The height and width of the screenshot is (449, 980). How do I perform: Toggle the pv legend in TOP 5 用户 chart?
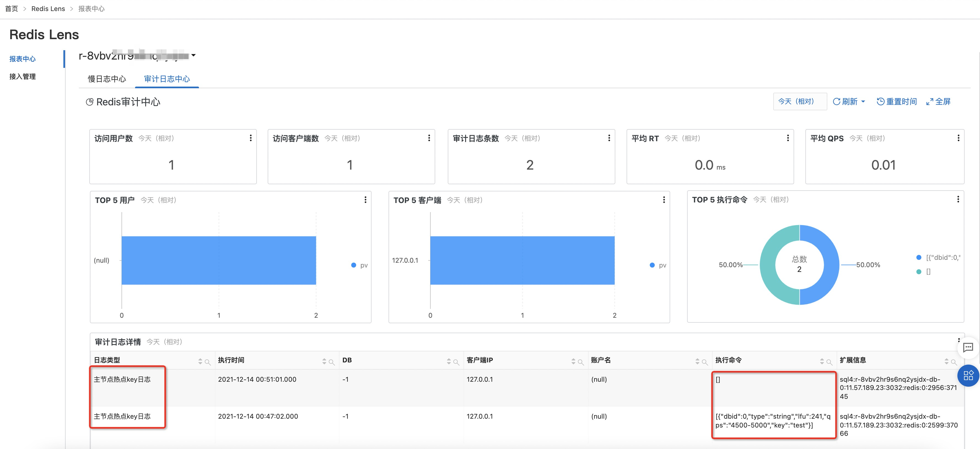click(x=359, y=265)
